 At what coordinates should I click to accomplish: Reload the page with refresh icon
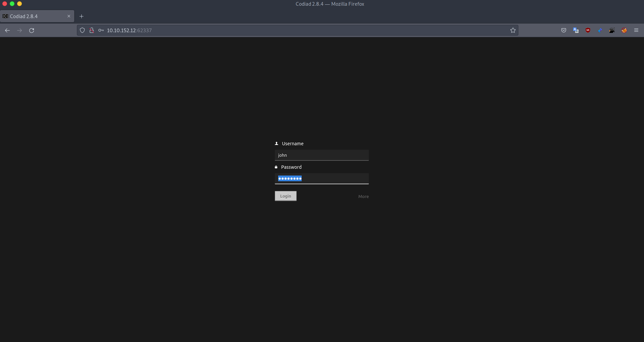point(32,31)
